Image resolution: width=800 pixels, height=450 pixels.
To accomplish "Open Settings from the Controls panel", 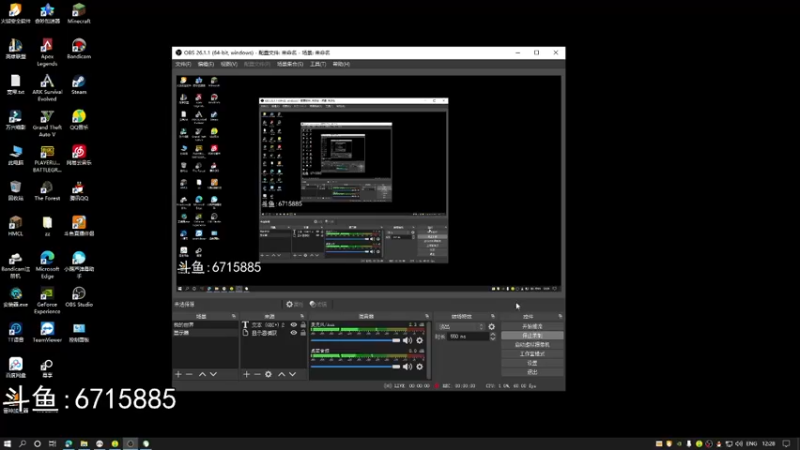I will click(532, 363).
